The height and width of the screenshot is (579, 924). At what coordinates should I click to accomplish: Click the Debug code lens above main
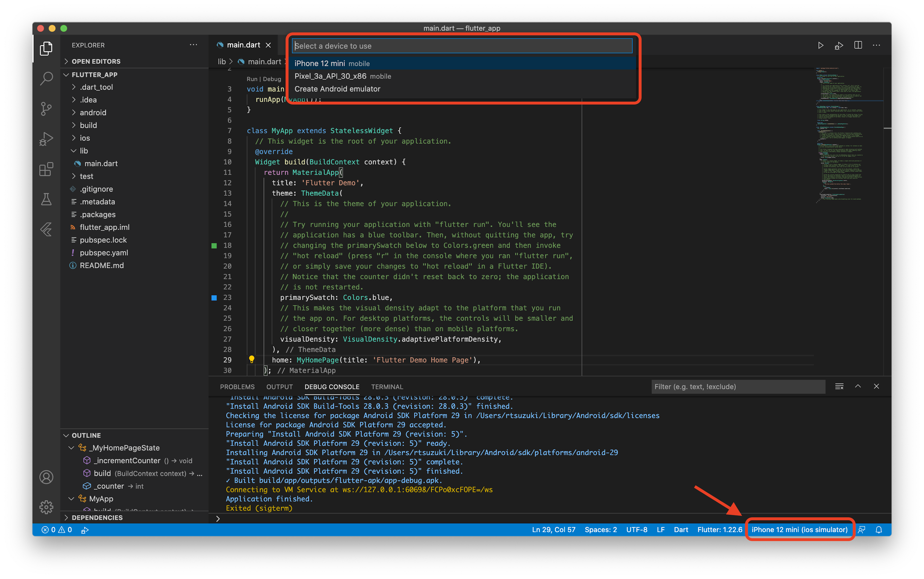tap(272, 79)
